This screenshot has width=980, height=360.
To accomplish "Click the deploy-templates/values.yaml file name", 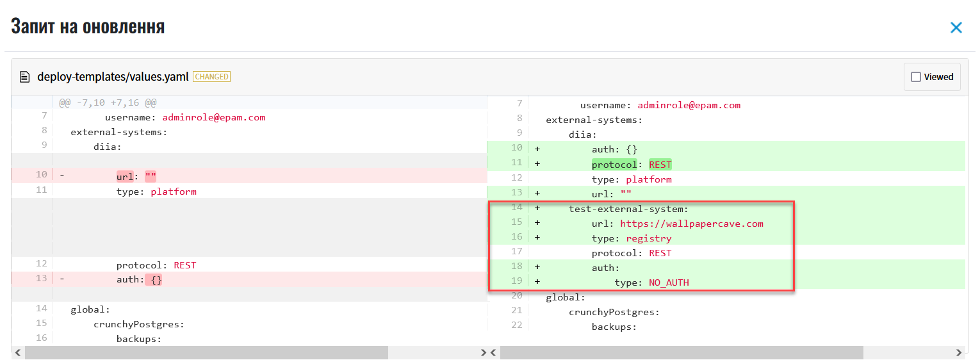I will [x=113, y=77].
